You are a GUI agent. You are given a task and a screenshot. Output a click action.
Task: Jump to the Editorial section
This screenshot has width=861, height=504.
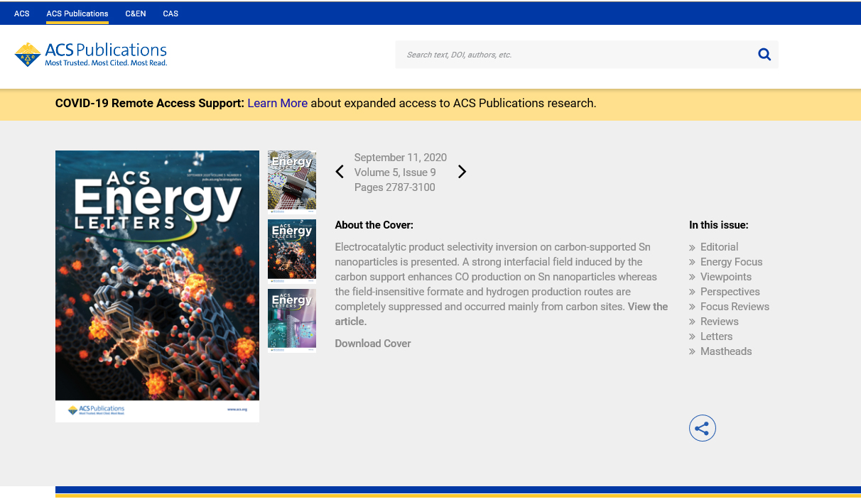tap(719, 247)
